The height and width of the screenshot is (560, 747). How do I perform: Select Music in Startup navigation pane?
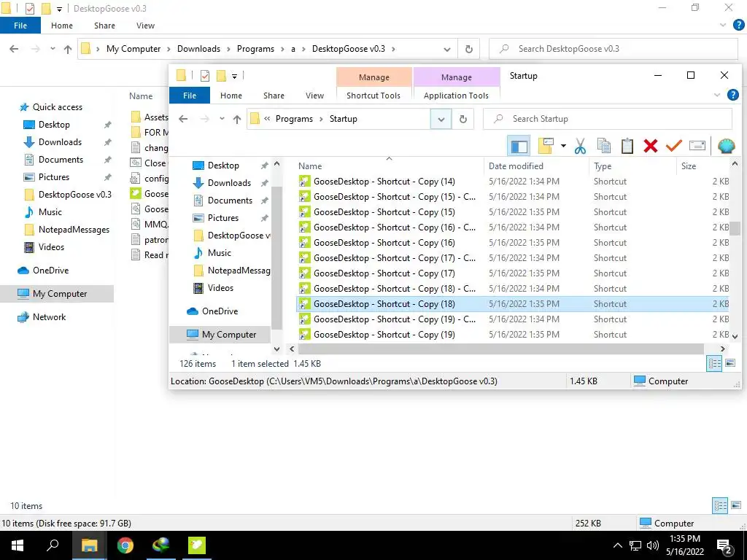[x=219, y=253]
